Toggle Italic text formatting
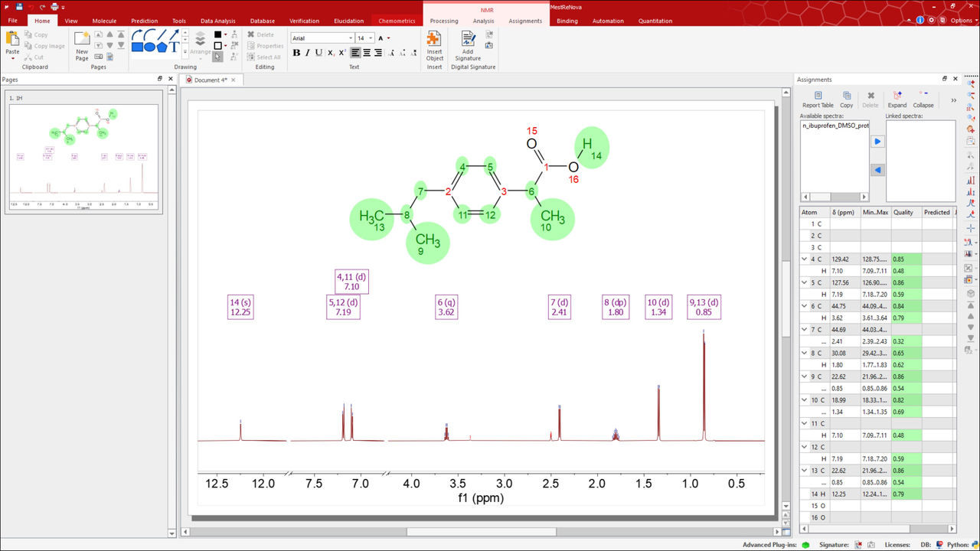Screen dimensions: 980x551 point(308,53)
